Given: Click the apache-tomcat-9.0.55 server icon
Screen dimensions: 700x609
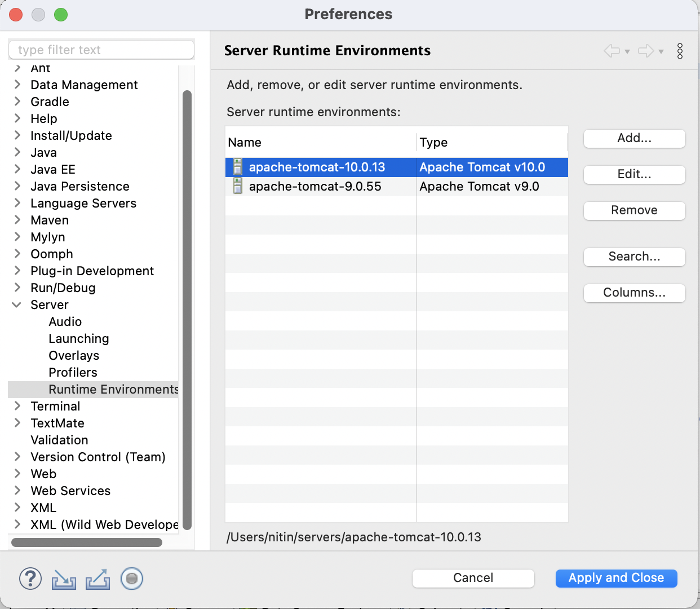Looking at the screenshot, I should (x=238, y=186).
